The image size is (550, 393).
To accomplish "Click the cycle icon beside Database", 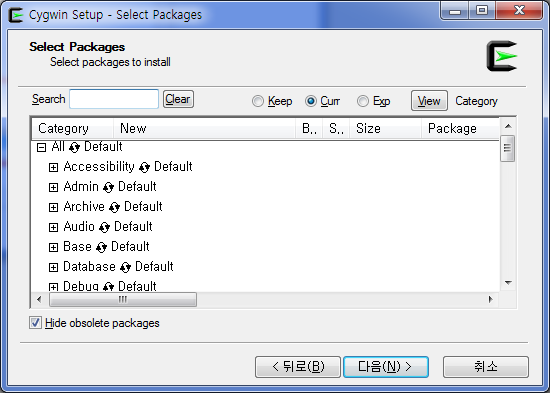I will [125, 267].
